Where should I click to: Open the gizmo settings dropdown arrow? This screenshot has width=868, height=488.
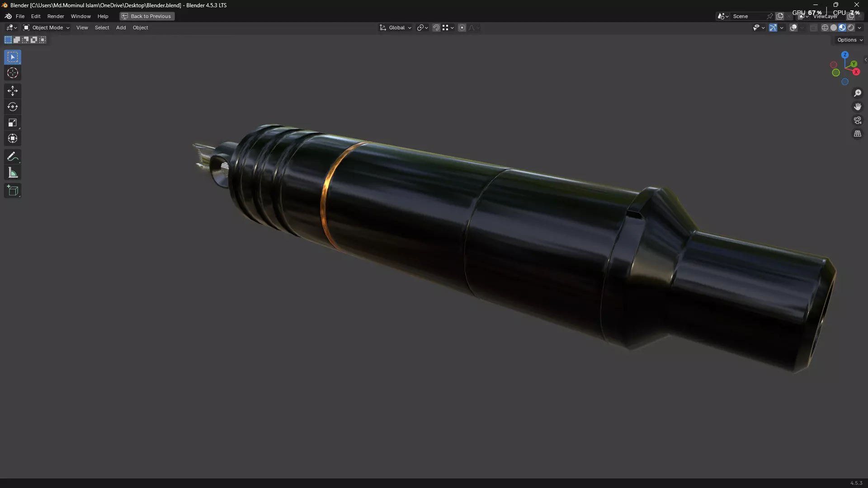point(782,28)
